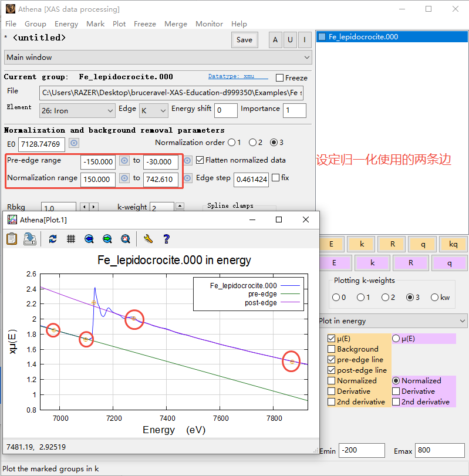Image resolution: width=469 pixels, height=476 pixels.
Task: Copy the plot to clipboard
Action: (12, 238)
